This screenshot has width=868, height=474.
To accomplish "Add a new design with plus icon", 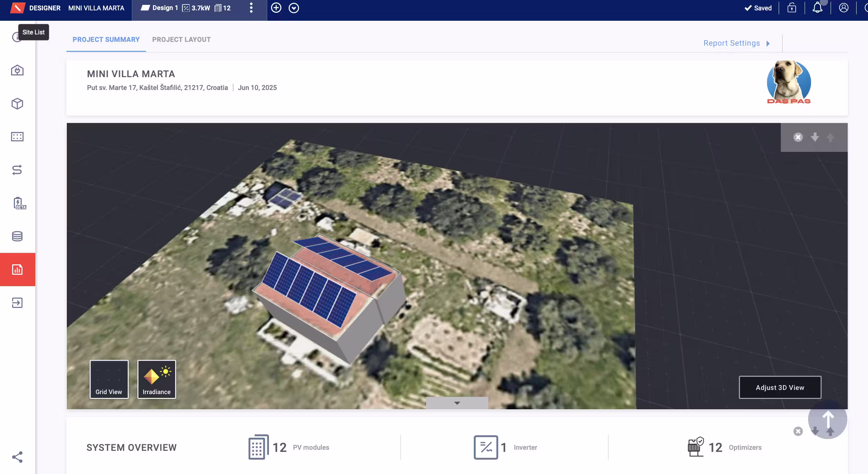I will coord(276,8).
